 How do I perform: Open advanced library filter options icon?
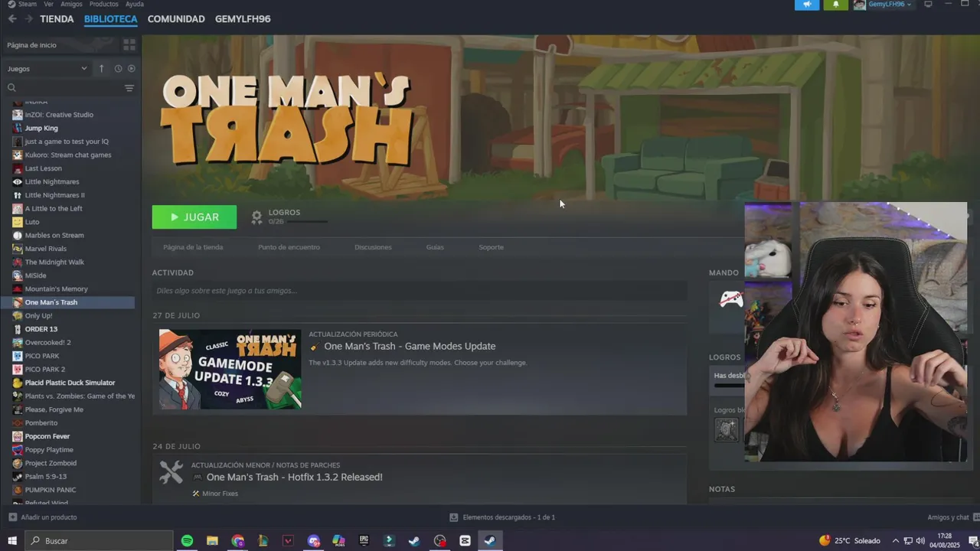coord(129,88)
